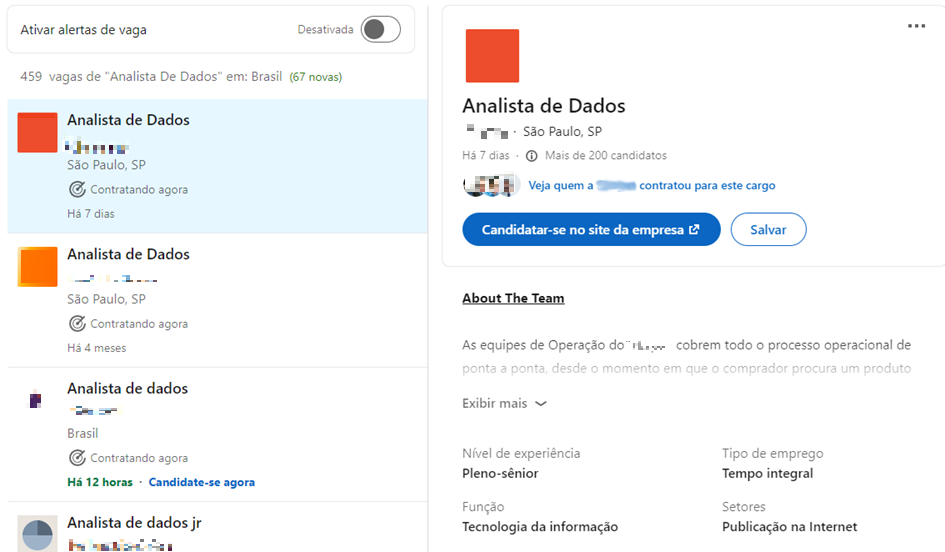This screenshot has width=945, height=552.
Task: Open the second Analista de Dados job title
Action: coord(128,254)
